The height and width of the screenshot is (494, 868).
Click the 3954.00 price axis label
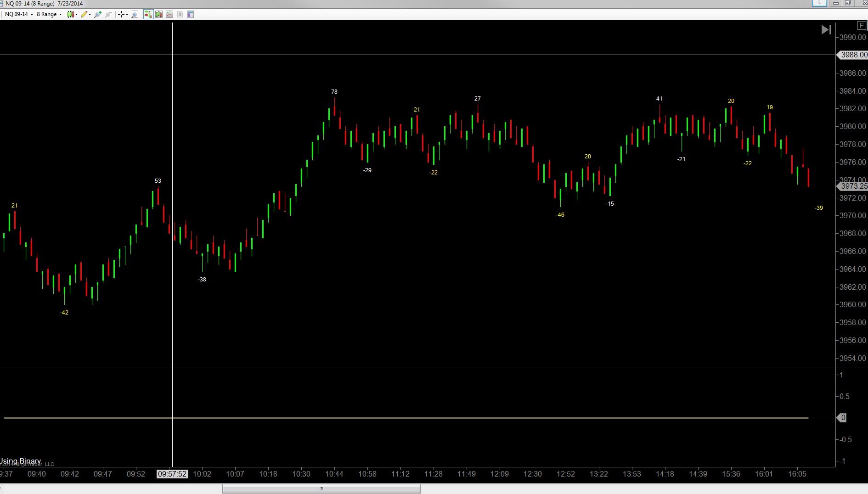coord(853,358)
